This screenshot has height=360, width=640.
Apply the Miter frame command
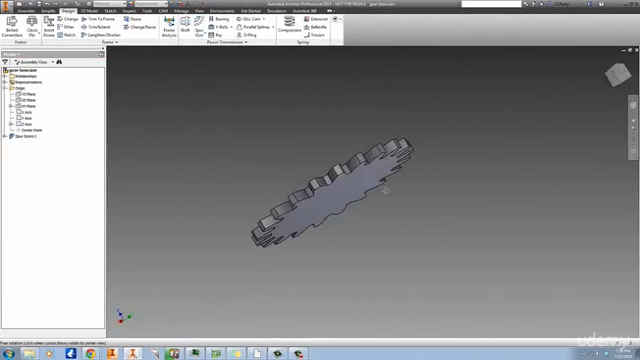click(x=66, y=27)
